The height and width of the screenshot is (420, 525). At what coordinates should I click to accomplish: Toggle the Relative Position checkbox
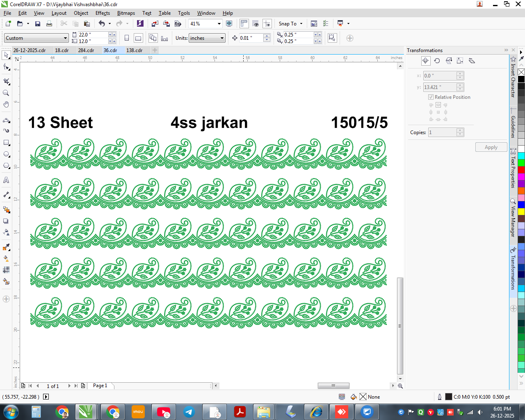(x=431, y=97)
